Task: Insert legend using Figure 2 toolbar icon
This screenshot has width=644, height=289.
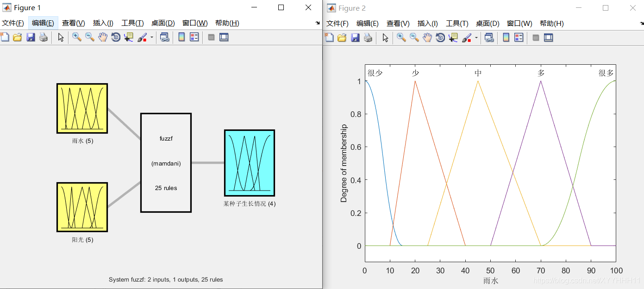Action: [519, 37]
